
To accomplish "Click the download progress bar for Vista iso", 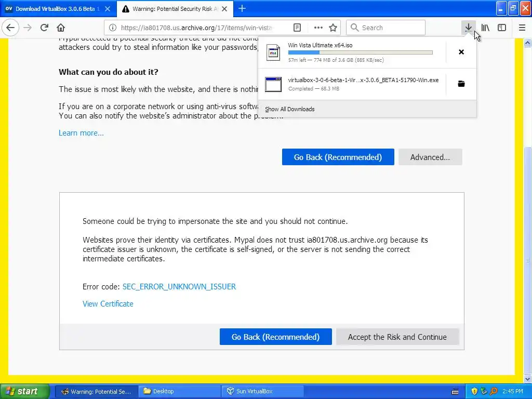I will (361, 52).
